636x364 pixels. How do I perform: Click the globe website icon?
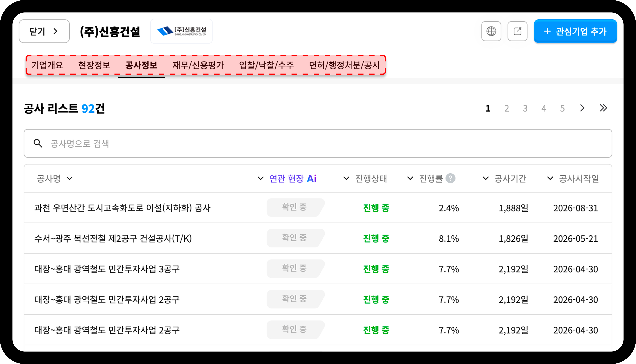[x=491, y=31]
